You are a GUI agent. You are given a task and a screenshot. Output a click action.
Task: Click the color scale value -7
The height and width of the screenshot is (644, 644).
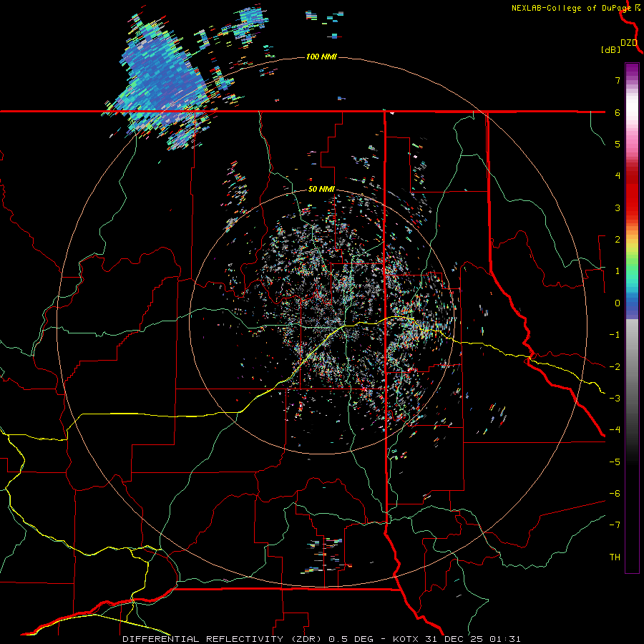615,525
